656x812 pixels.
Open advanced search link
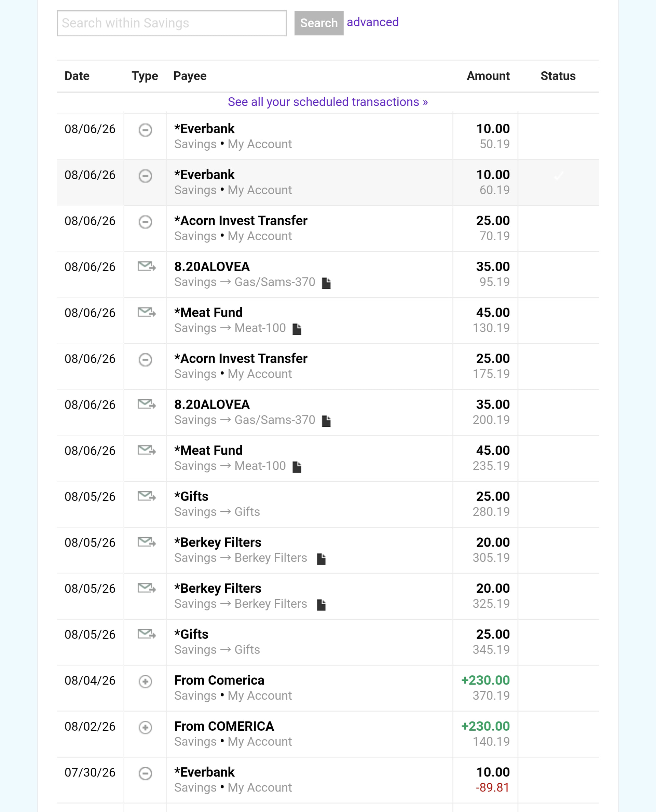pyautogui.click(x=373, y=22)
